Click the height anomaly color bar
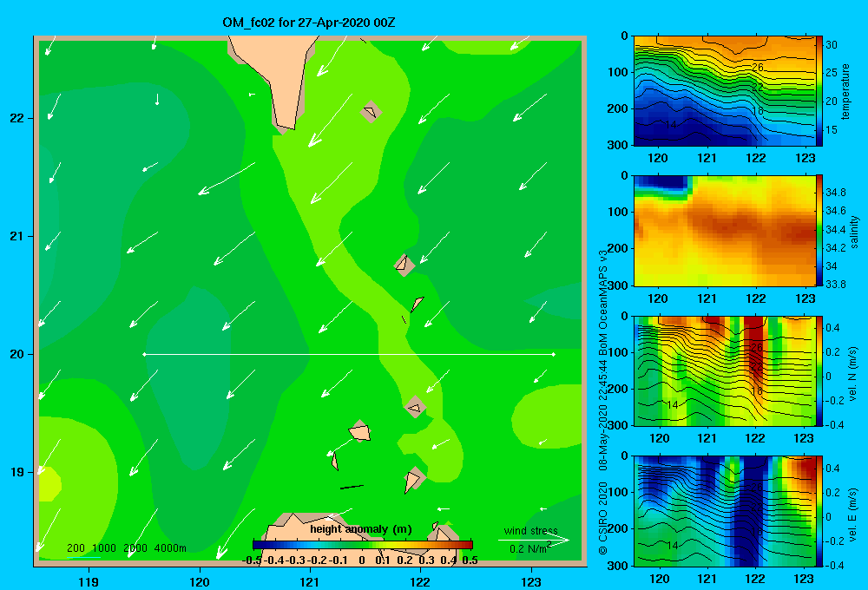Image resolution: width=868 pixels, height=590 pixels. 363,545
